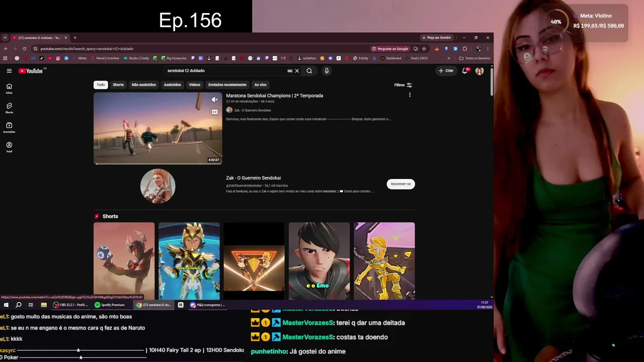Open the Instagram bookmark icon
This screenshot has height=362, width=644.
click(x=58, y=58)
